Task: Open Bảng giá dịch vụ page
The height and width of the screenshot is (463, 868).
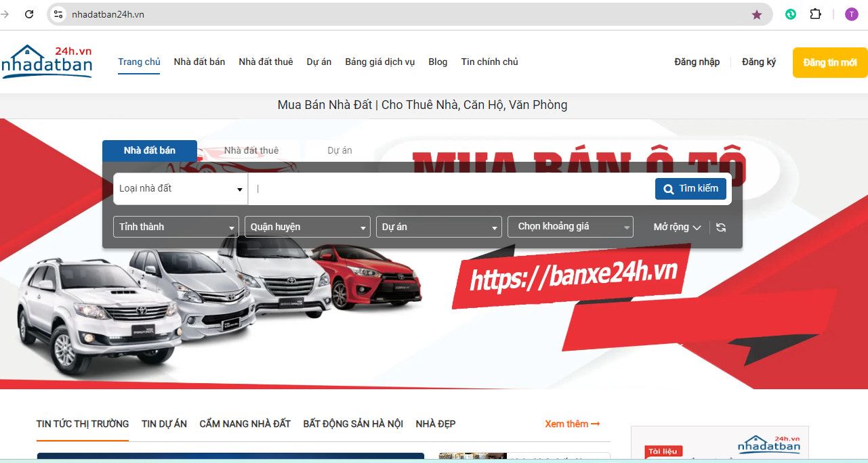Action: (x=379, y=62)
